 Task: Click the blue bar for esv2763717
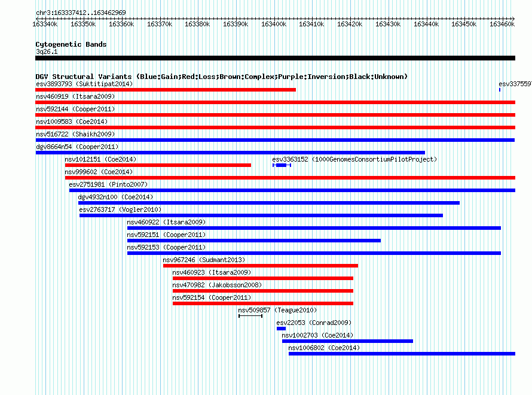tap(261, 215)
